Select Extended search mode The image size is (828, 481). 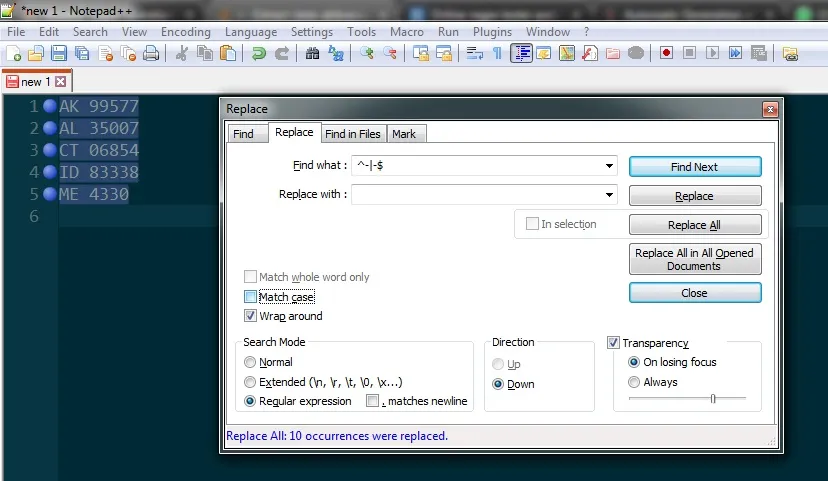[250, 382]
